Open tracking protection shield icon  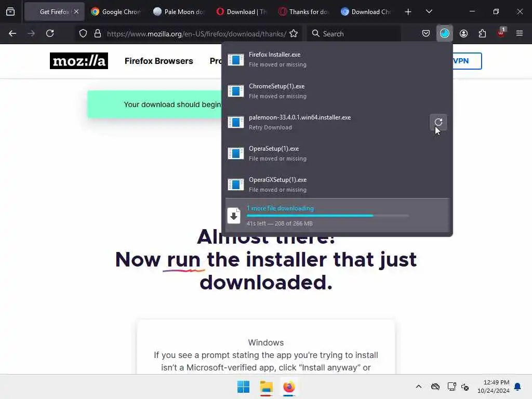[83, 34]
